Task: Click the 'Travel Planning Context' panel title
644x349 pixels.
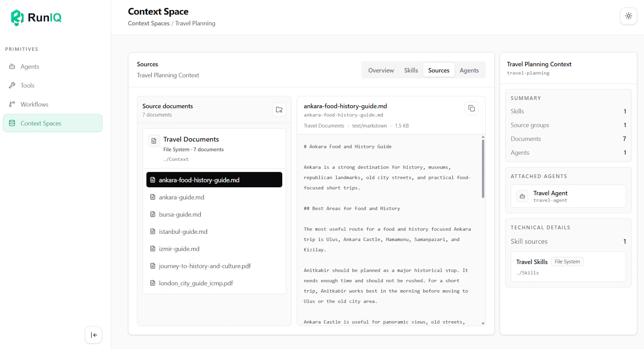Action: pos(539,64)
